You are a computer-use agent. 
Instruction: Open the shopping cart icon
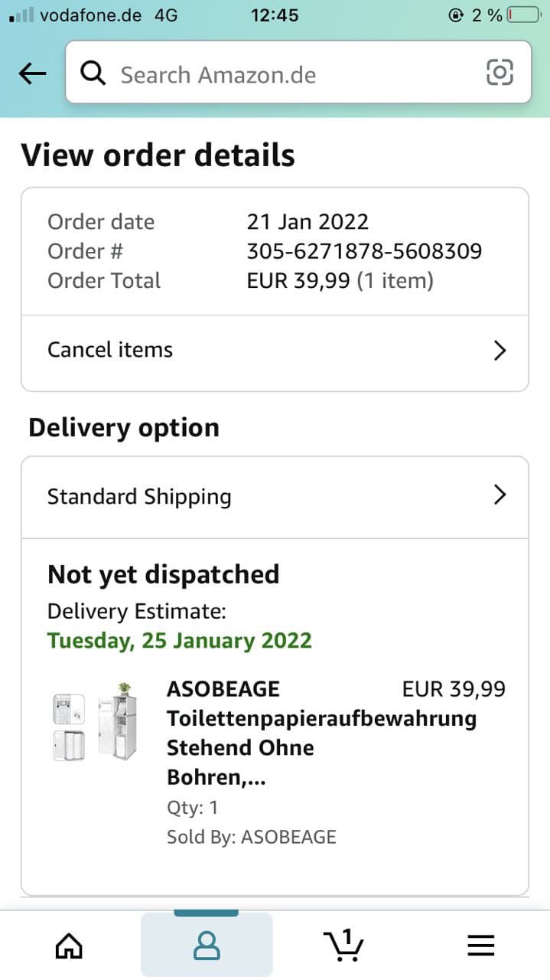coord(343,946)
